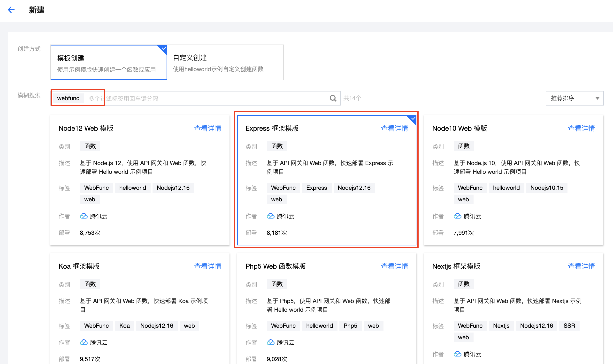Click 函数 category badge in Koa card
Image resolution: width=613 pixels, height=364 pixels.
(x=90, y=284)
